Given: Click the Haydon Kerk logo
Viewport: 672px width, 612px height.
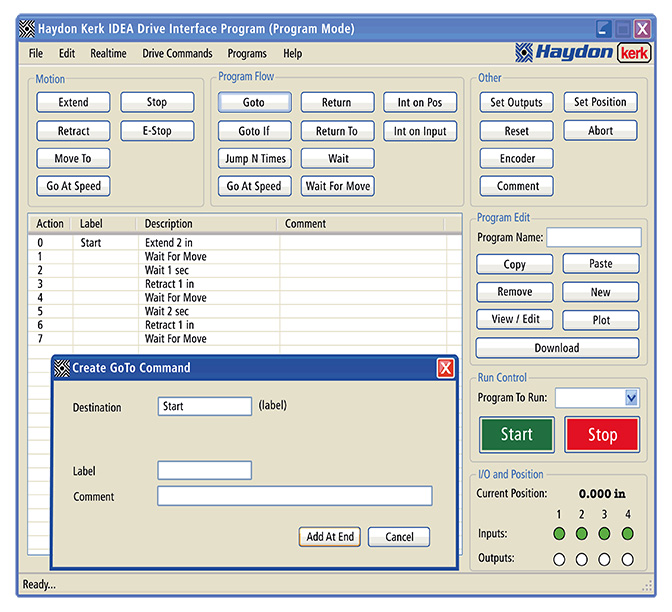Looking at the screenshot, I should pos(582,53).
